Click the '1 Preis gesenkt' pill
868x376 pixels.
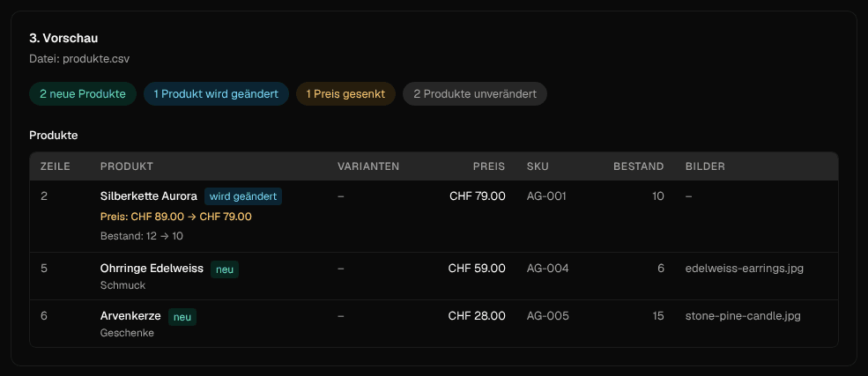[345, 94]
